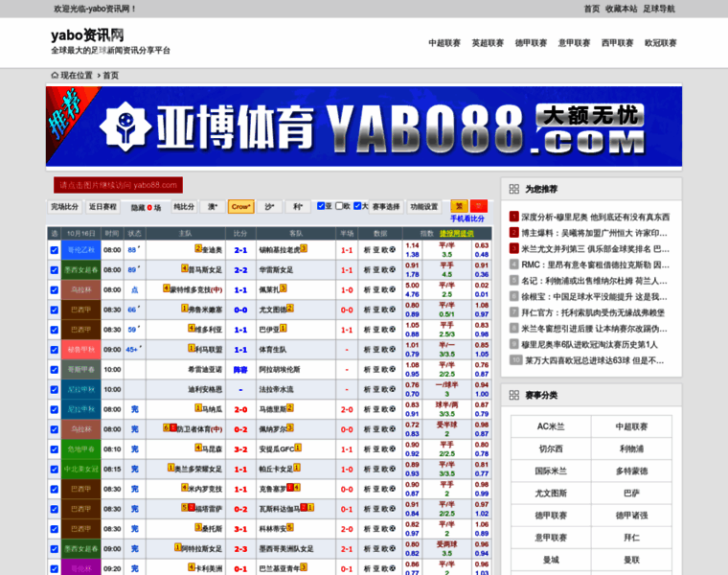Click the number 2 rank badge in recommendations

[514, 232]
